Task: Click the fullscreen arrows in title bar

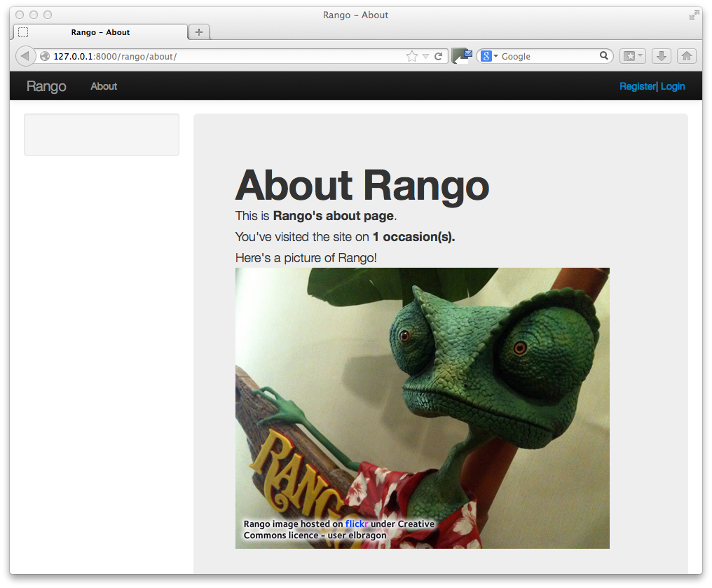Action: [x=694, y=15]
